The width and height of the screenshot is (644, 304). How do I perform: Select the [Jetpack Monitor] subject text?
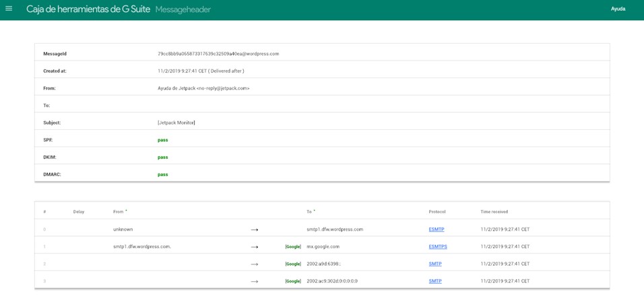pyautogui.click(x=176, y=122)
